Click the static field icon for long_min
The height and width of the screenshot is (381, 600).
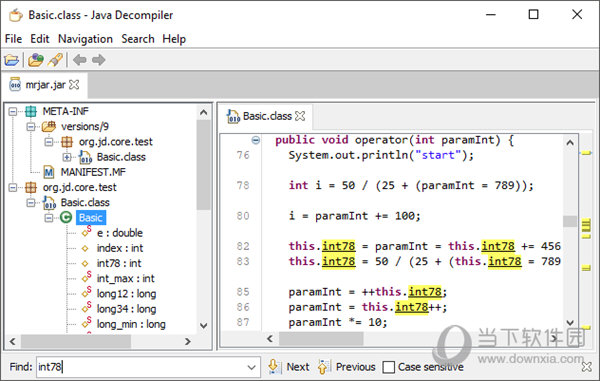coord(86,323)
